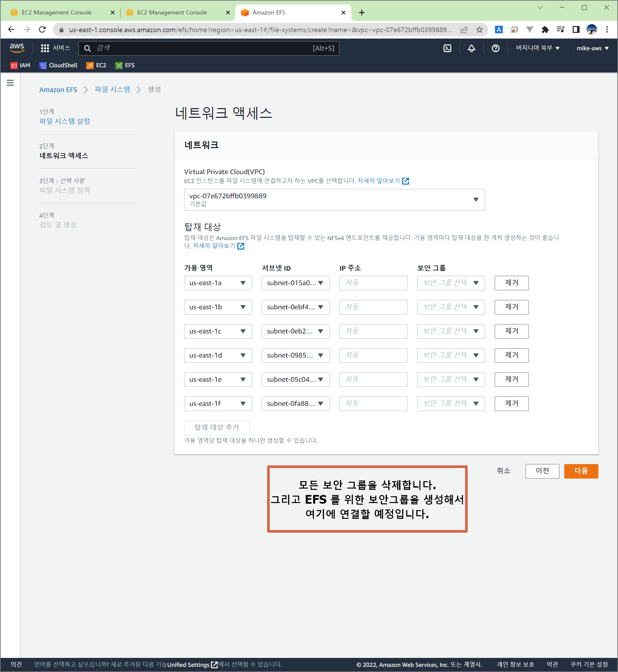Click the orange 다음 button
This screenshot has width=618, height=672.
point(581,471)
